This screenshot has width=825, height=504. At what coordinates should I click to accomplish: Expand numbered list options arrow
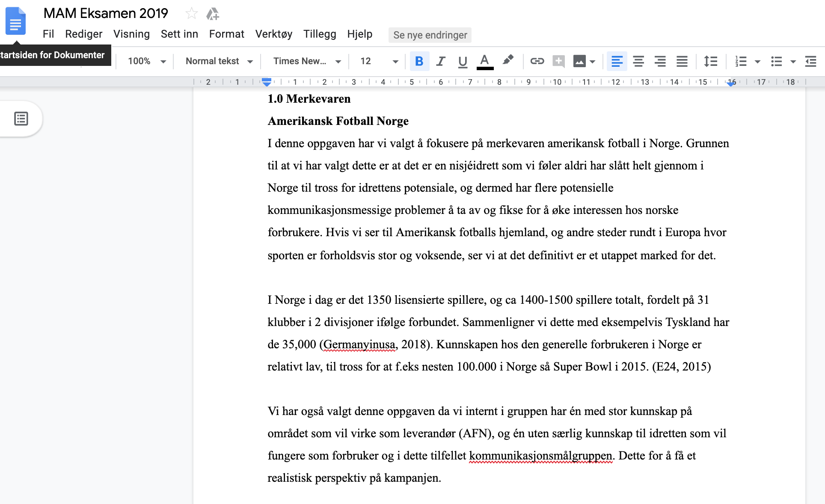pyautogui.click(x=757, y=62)
